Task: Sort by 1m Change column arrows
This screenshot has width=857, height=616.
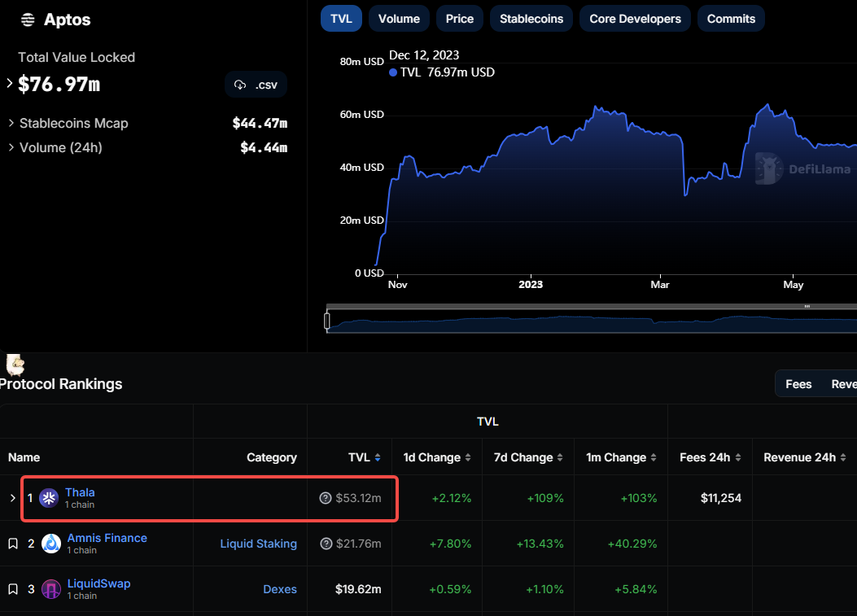Action: (654, 457)
